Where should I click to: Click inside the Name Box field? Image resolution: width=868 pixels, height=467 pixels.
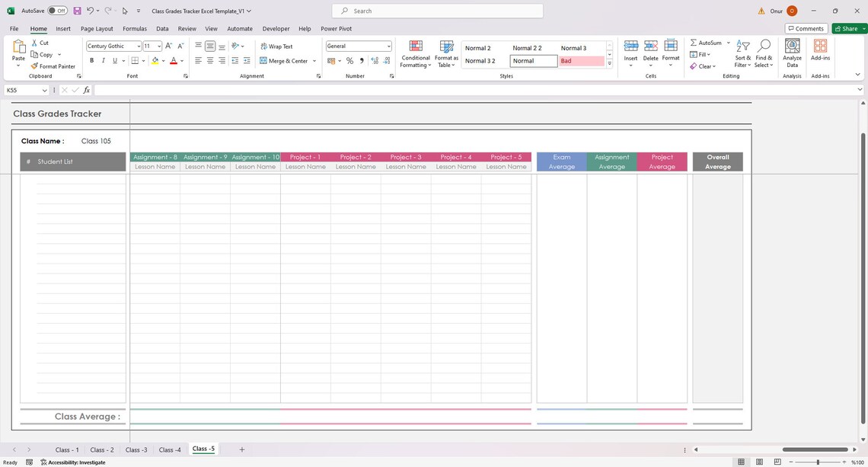[x=23, y=90]
